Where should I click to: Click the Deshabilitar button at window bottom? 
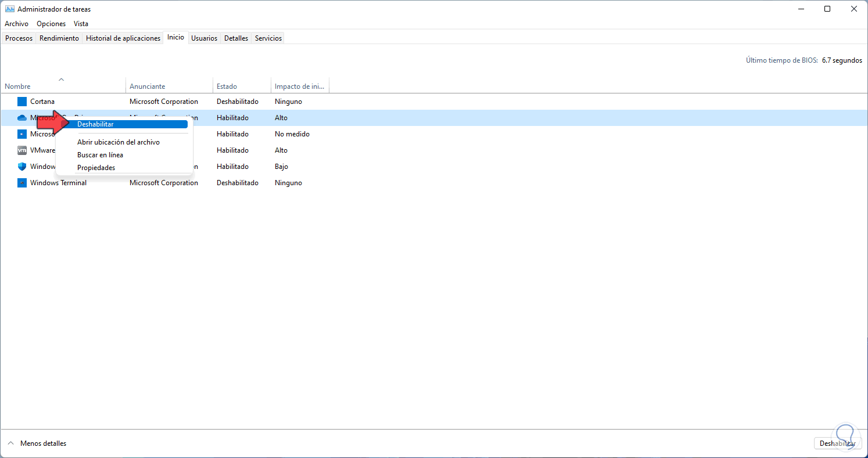tap(837, 443)
